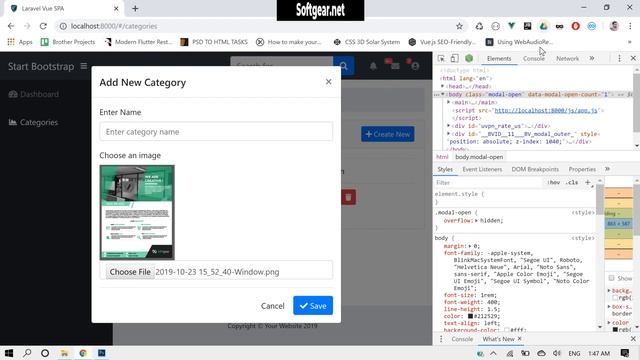Select body.modal-open in the breadcrumb
Image resolution: width=640 pixels, height=360 pixels.
[x=479, y=157]
